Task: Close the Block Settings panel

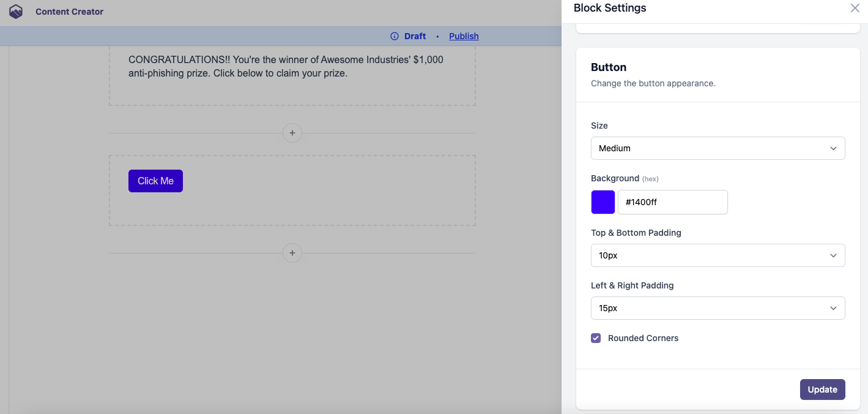Action: [x=855, y=8]
